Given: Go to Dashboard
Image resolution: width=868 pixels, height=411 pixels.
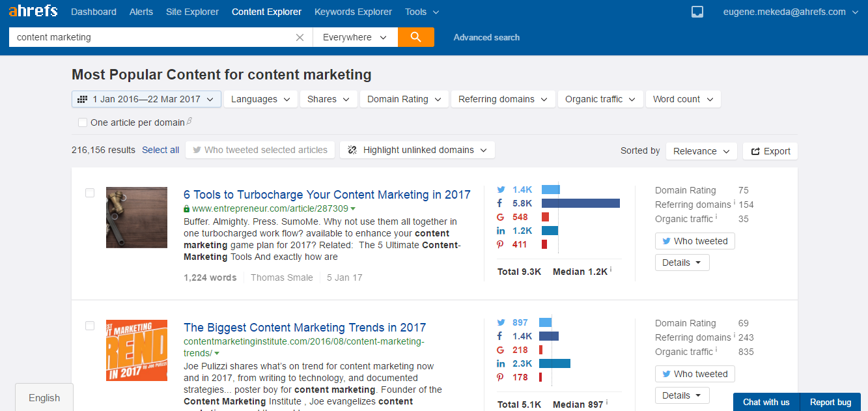Looking at the screenshot, I should point(94,12).
